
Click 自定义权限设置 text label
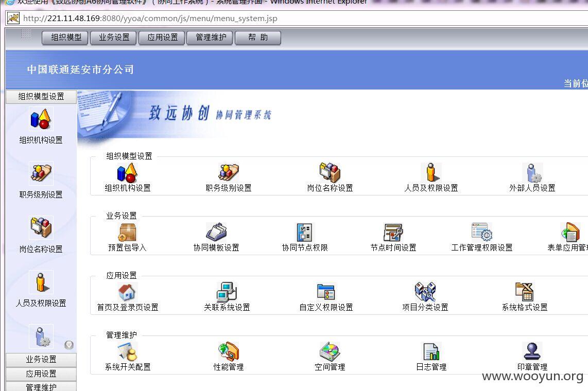pos(326,308)
